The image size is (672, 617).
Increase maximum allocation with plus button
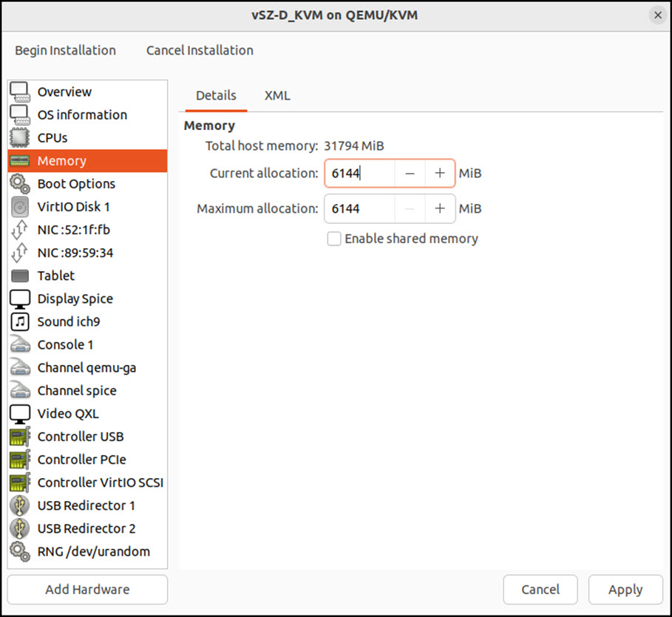(440, 208)
